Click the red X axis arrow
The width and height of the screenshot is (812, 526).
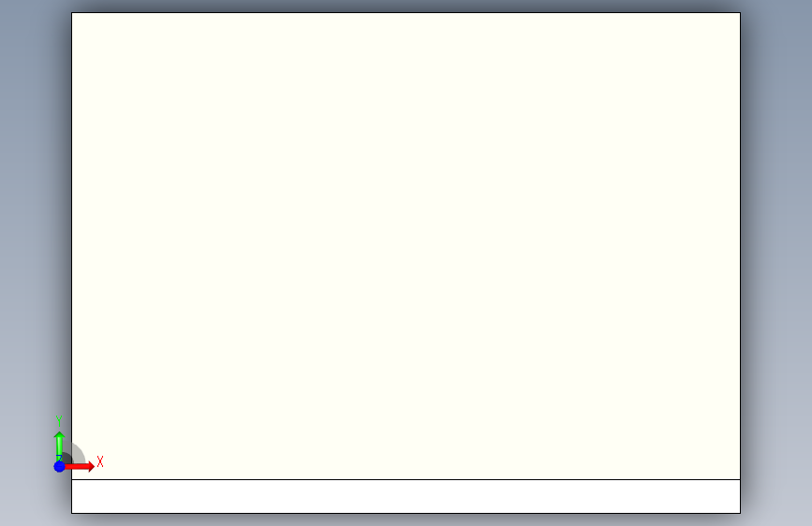[79, 466]
